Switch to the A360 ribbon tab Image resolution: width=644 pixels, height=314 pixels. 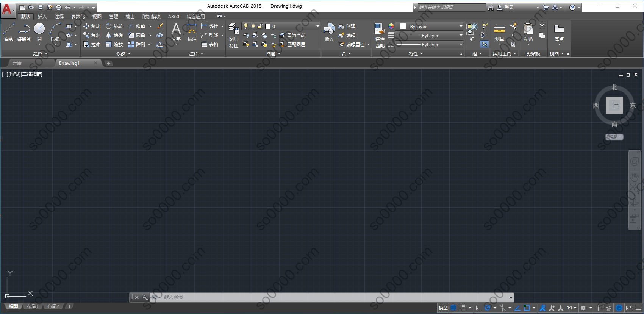tap(174, 16)
